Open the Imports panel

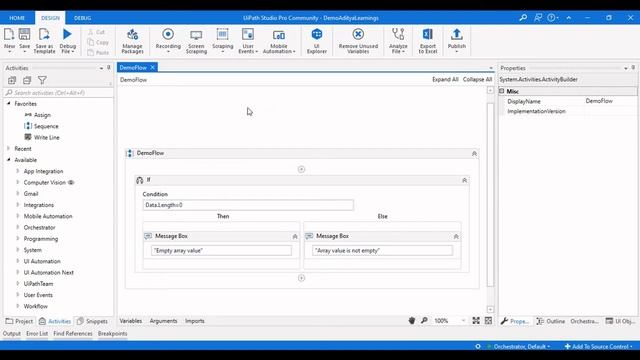195,321
